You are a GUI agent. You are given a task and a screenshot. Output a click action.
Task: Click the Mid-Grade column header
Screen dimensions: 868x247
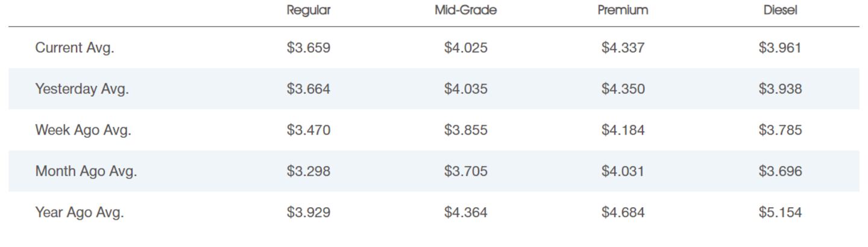[x=465, y=10]
